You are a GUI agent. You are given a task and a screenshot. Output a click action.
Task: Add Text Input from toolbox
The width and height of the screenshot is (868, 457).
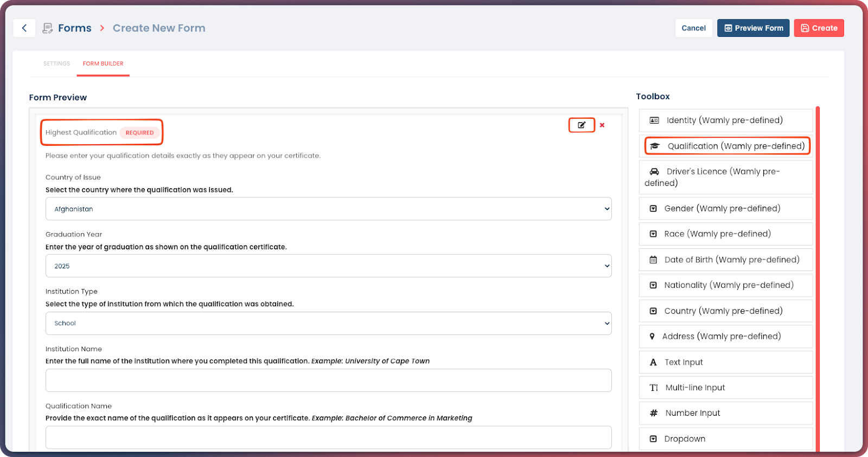tap(725, 362)
